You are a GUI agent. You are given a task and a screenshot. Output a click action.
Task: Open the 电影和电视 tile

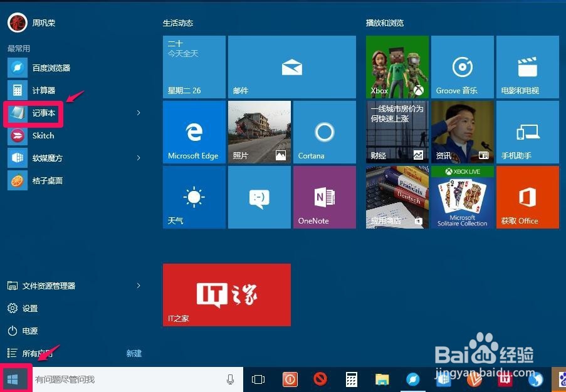pos(528,67)
